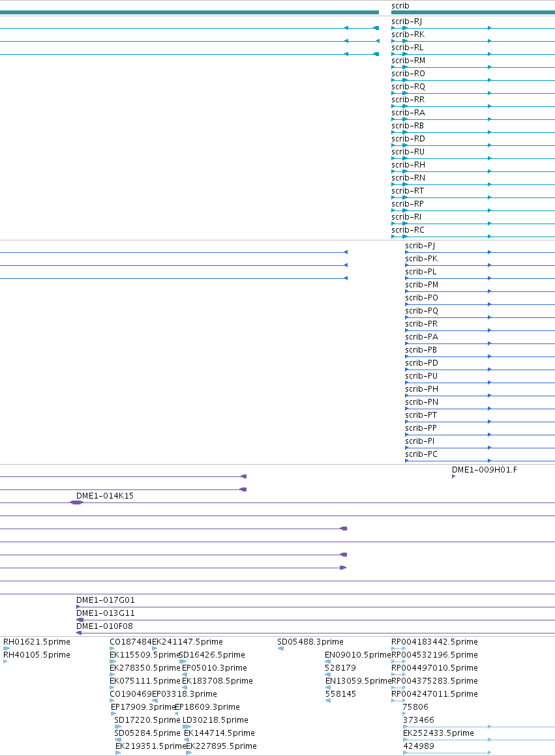Select scrib-PN protein label
The width and height of the screenshot is (555, 756).
[x=422, y=401]
